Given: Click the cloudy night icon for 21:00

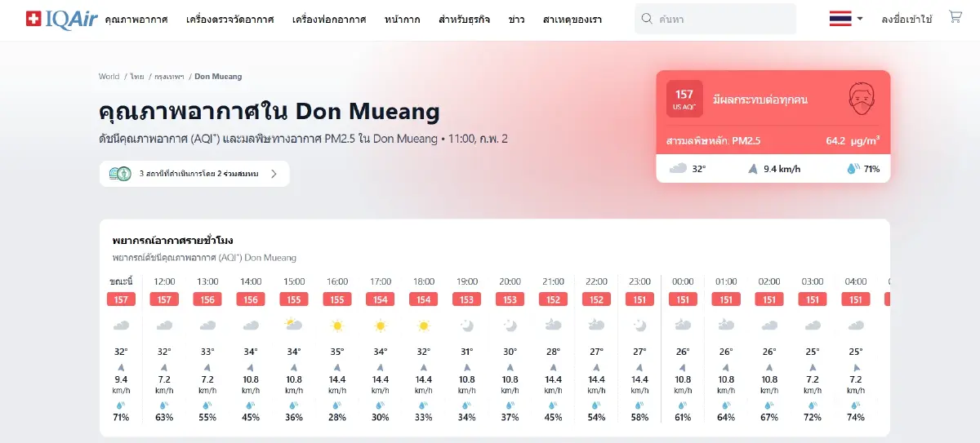Looking at the screenshot, I should (x=553, y=325).
